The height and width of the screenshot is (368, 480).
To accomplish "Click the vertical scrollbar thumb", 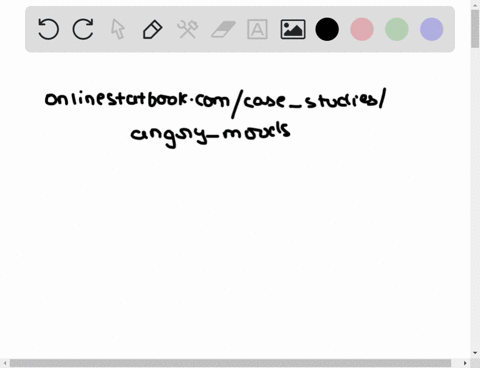I will [x=475, y=29].
